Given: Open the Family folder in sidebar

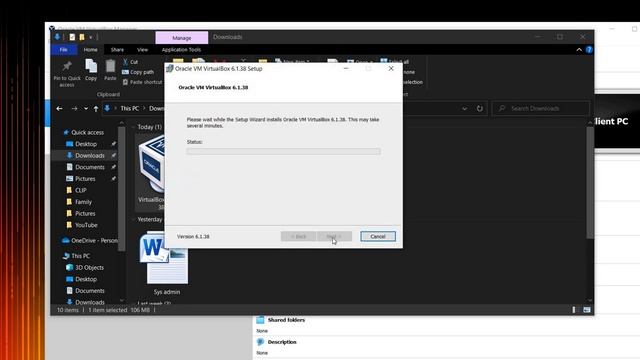Looking at the screenshot, I should click(83, 202).
